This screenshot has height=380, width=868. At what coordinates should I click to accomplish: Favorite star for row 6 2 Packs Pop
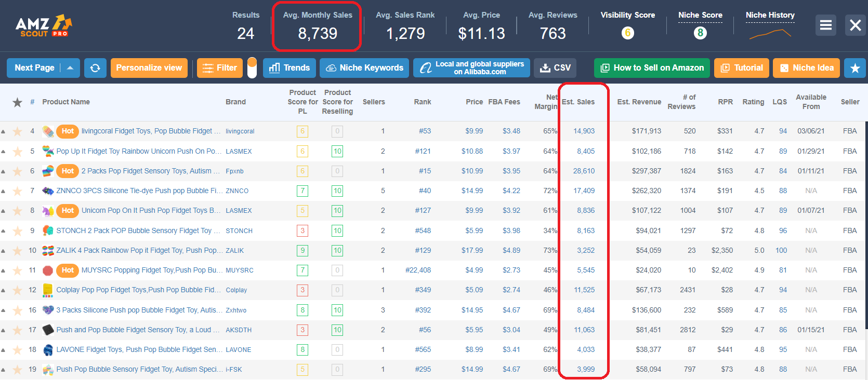(x=17, y=171)
